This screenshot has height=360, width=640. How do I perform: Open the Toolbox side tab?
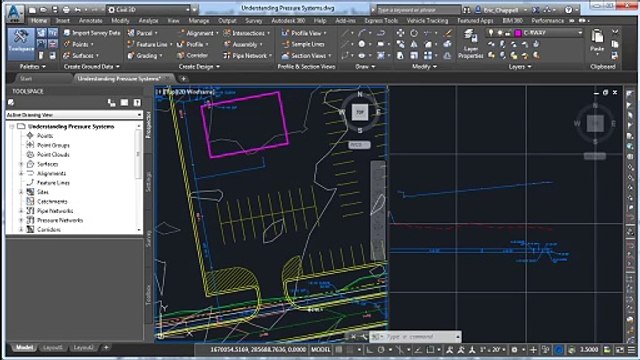(x=148, y=294)
